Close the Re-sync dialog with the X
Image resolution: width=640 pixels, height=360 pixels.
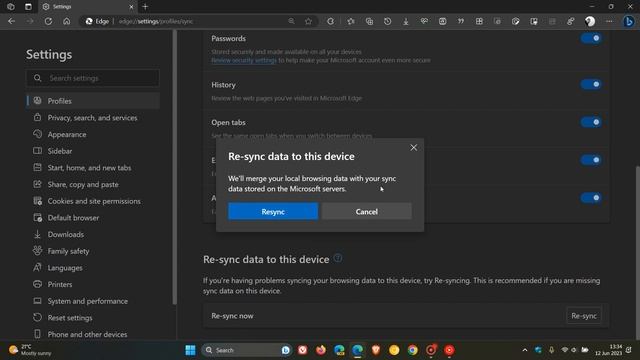413,147
